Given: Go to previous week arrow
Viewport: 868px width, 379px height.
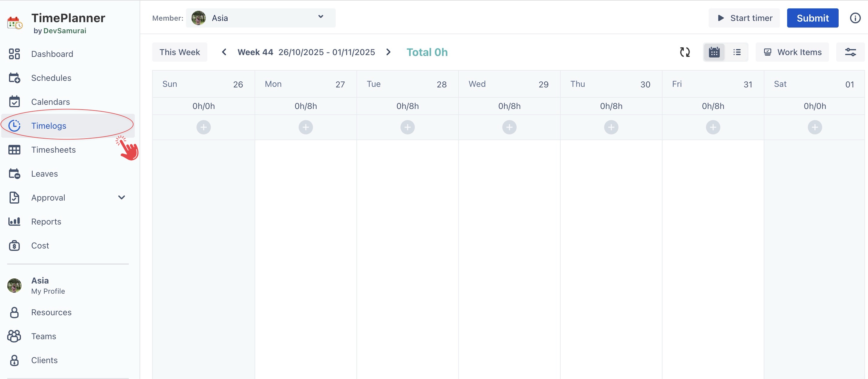Looking at the screenshot, I should pyautogui.click(x=224, y=52).
